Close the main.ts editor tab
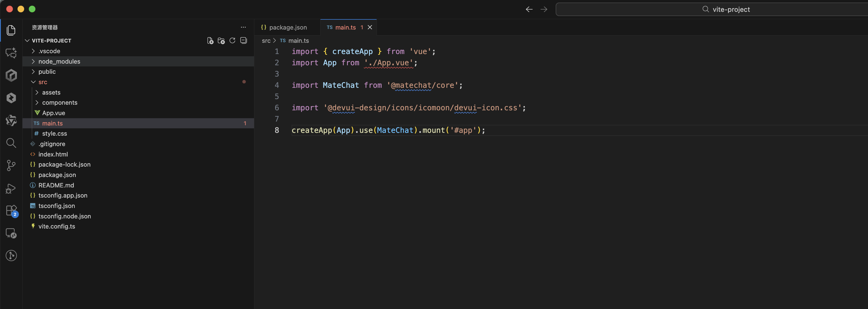The height and width of the screenshot is (309, 868). (x=370, y=28)
